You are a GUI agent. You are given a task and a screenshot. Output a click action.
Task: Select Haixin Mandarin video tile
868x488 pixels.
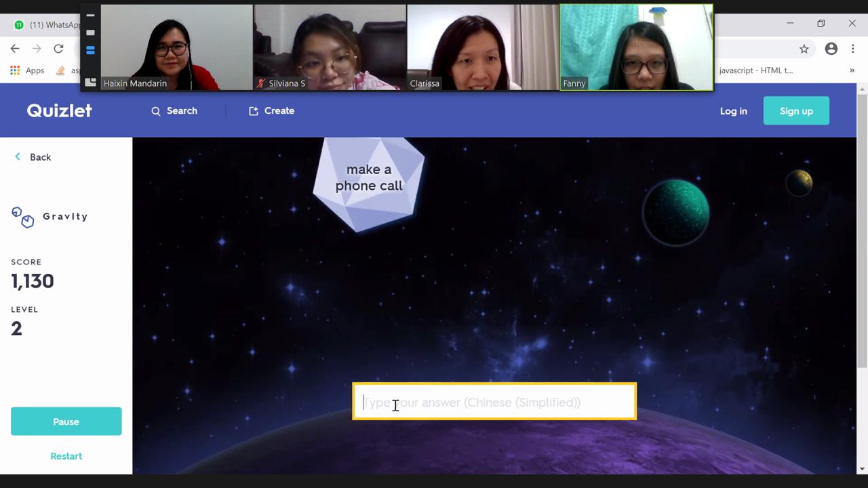coord(176,47)
